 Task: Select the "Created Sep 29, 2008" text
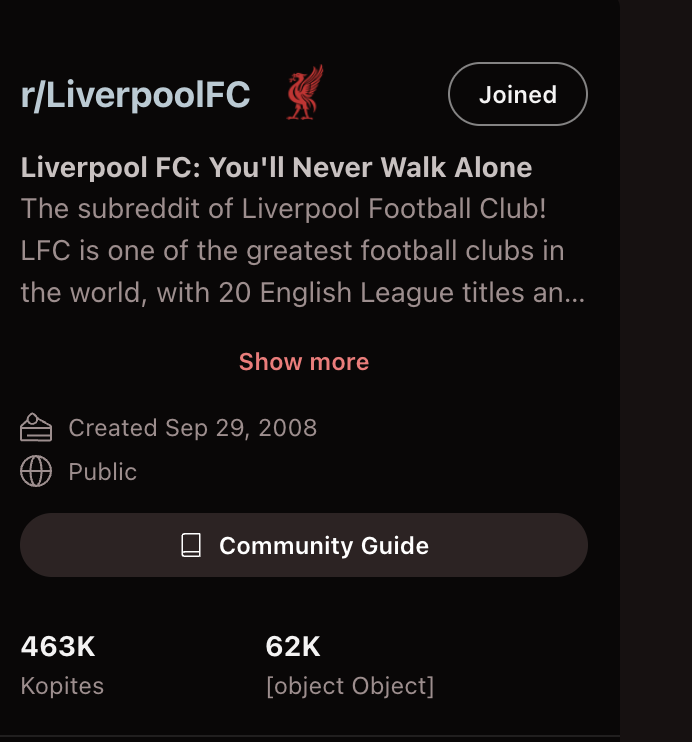[192, 428]
